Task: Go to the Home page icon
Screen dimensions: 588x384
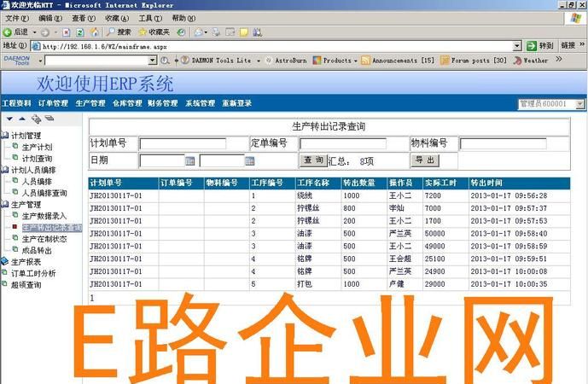Action: point(95,32)
